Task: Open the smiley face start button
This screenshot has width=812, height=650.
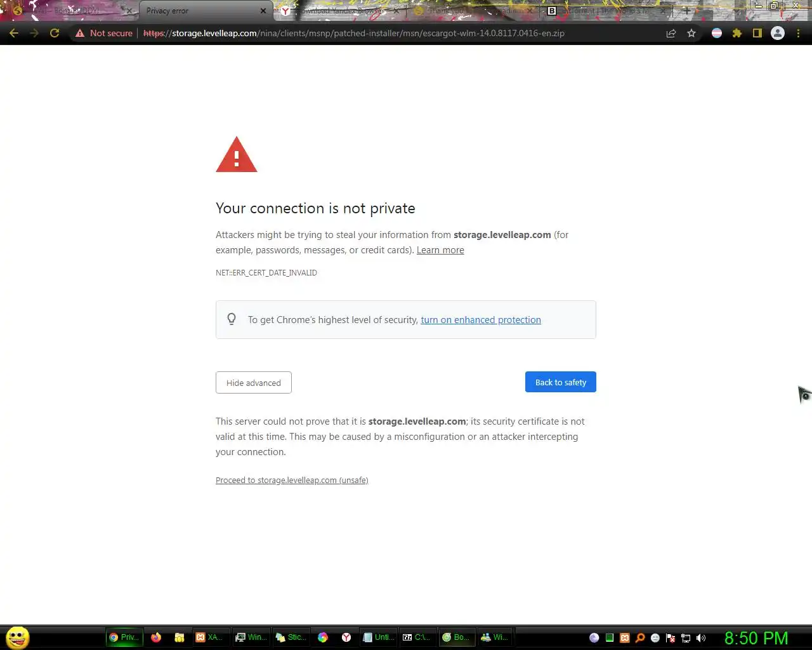Action: (x=17, y=637)
